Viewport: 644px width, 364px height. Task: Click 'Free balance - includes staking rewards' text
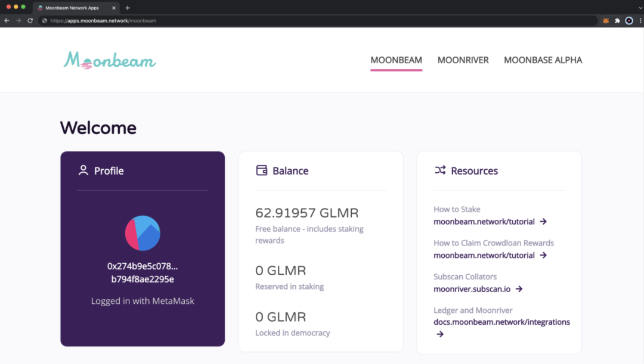309,234
